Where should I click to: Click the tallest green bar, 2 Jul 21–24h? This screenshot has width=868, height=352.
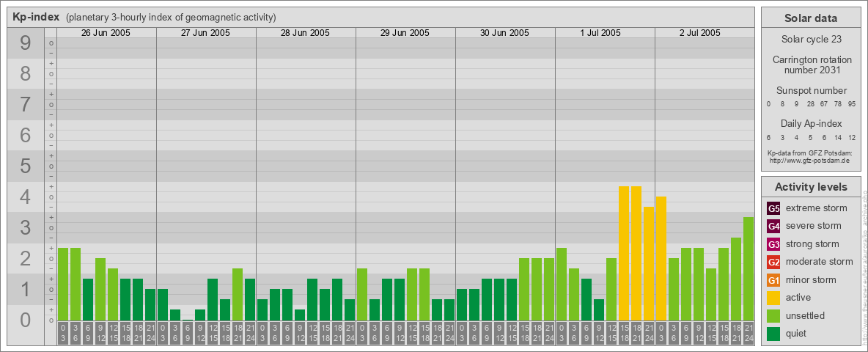tap(749, 269)
